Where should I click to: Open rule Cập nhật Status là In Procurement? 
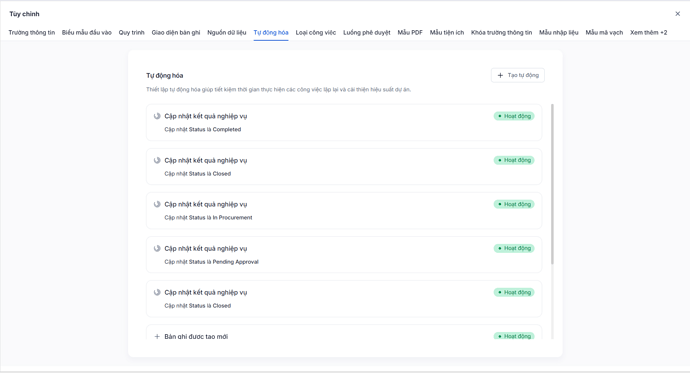click(x=344, y=211)
